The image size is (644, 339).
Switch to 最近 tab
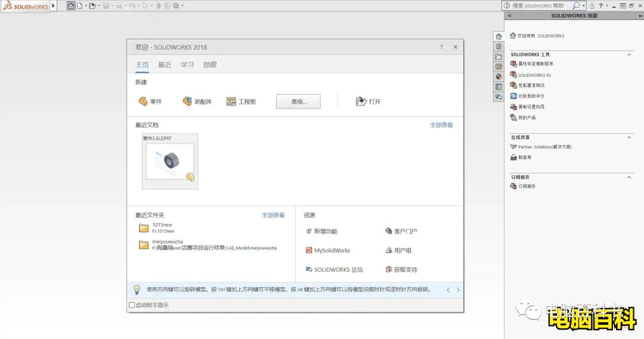(165, 65)
